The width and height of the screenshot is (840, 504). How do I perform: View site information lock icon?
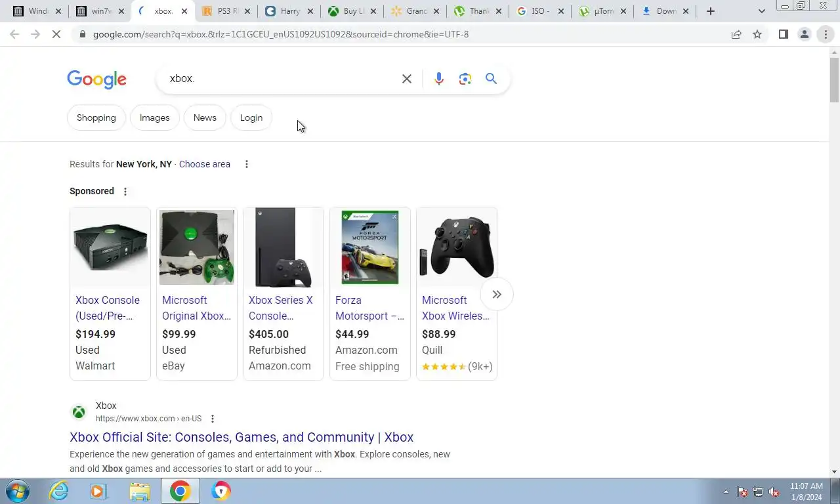(83, 34)
